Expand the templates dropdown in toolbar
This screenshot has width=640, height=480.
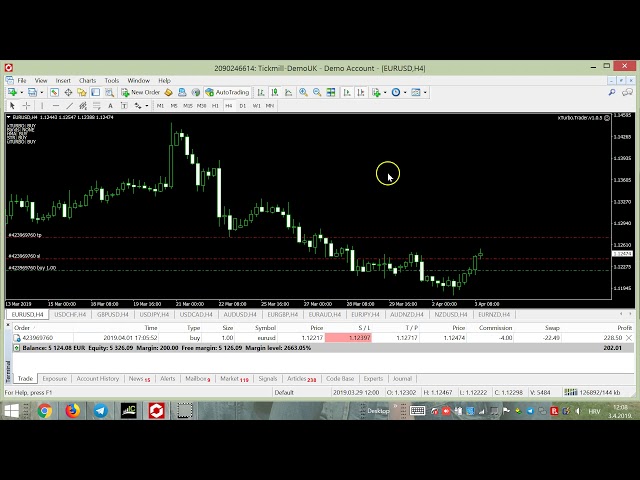coord(425,92)
